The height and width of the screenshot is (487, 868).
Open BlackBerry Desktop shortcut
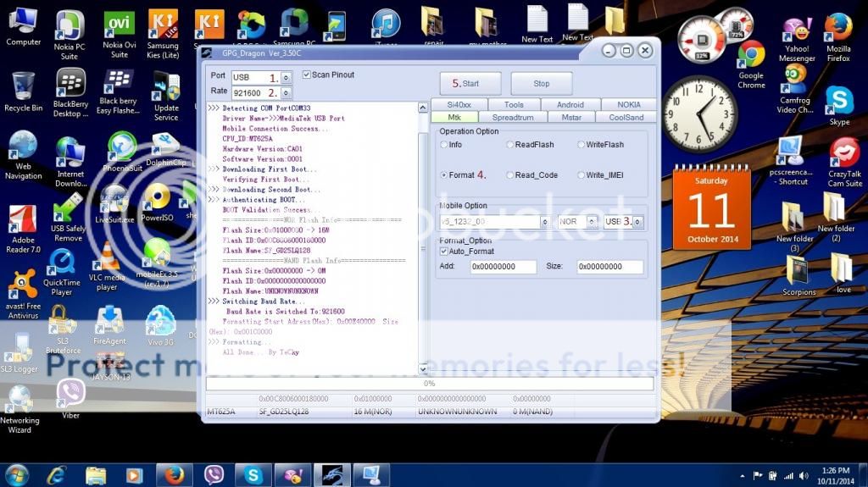(70, 87)
